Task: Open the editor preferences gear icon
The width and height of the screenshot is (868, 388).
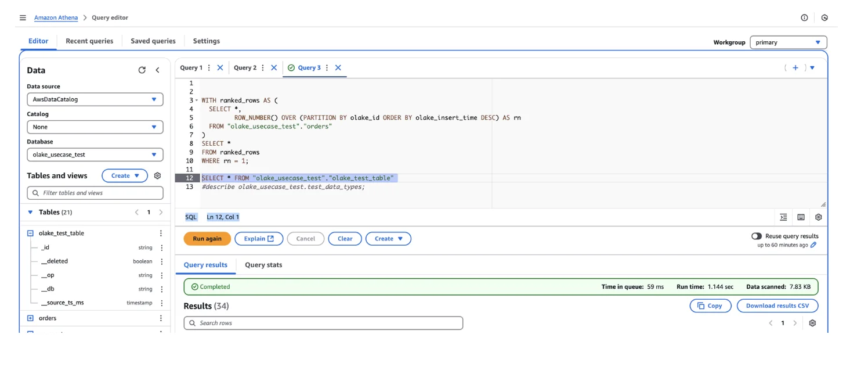Action: [818, 217]
